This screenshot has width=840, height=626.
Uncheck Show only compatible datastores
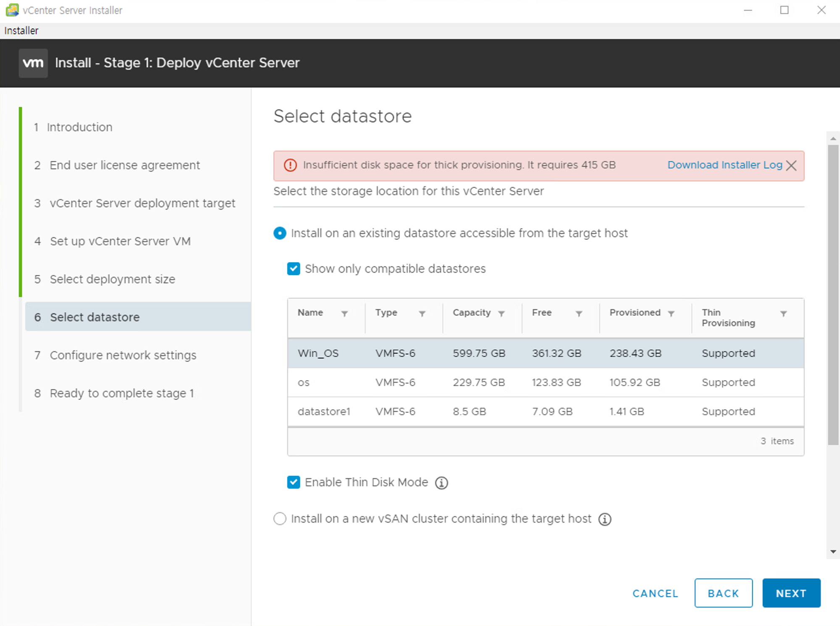[x=294, y=269]
